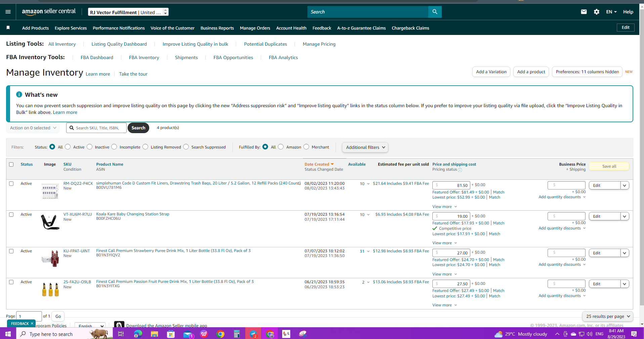Open Microsoft Store from taskbar
Screen dimensions: 644x339
coord(171,334)
